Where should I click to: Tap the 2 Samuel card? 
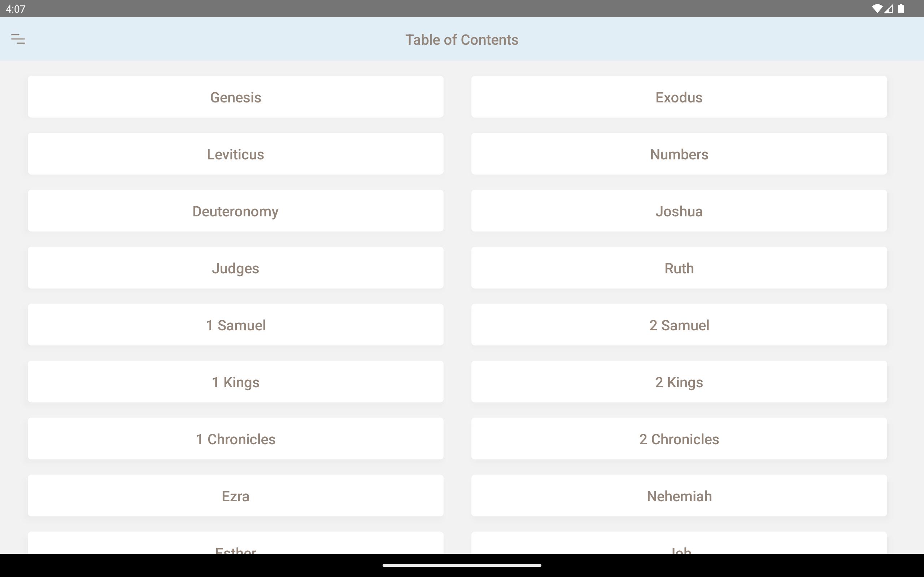coord(679,325)
